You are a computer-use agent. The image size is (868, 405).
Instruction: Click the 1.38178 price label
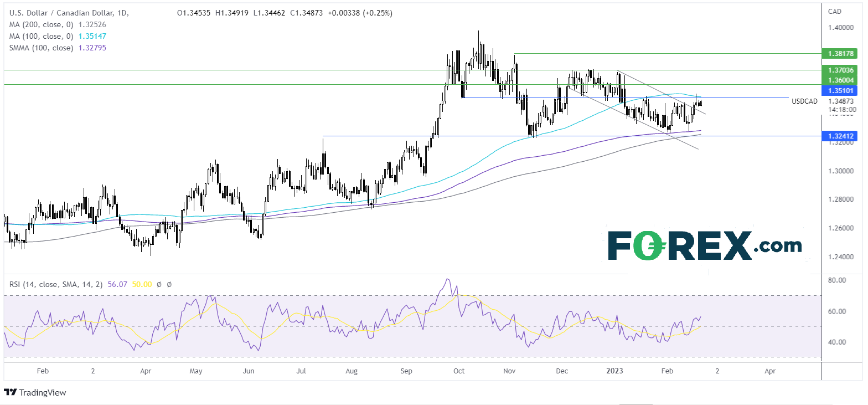(840, 54)
